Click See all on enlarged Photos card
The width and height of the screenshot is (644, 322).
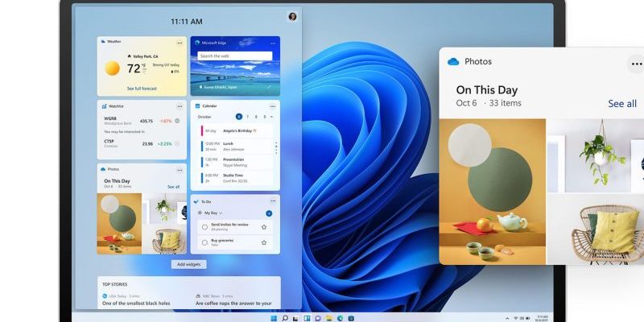(x=622, y=104)
